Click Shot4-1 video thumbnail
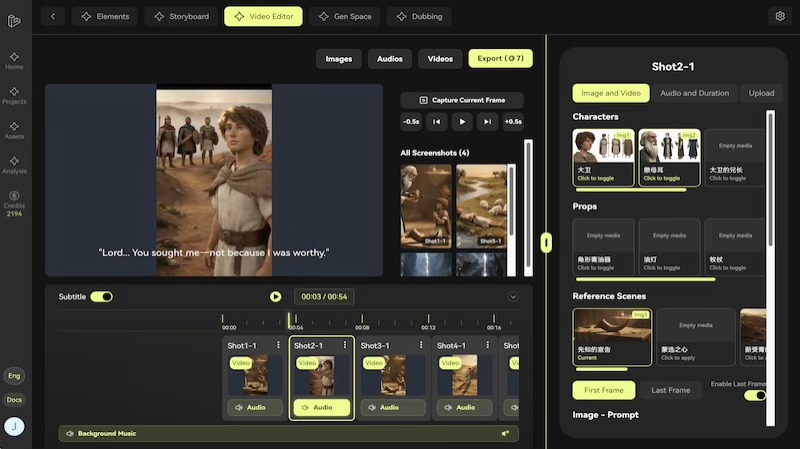Viewport: 800px width, 449px height. 464,376
